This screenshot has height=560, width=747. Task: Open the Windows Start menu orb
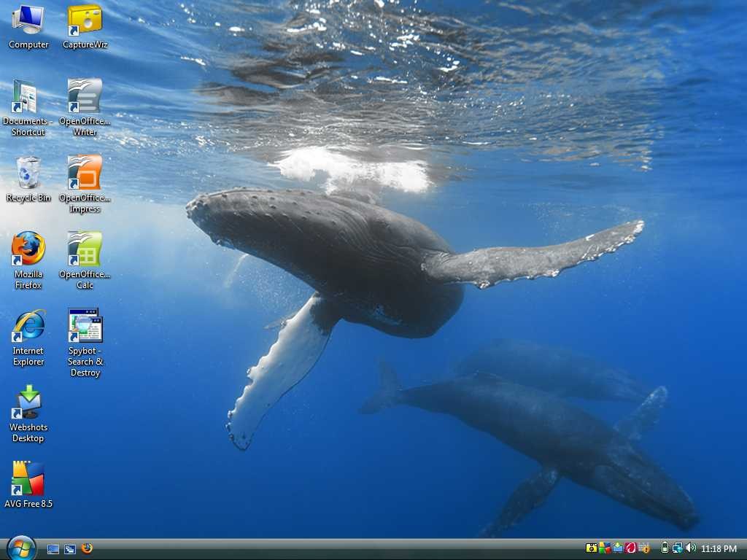point(21,548)
